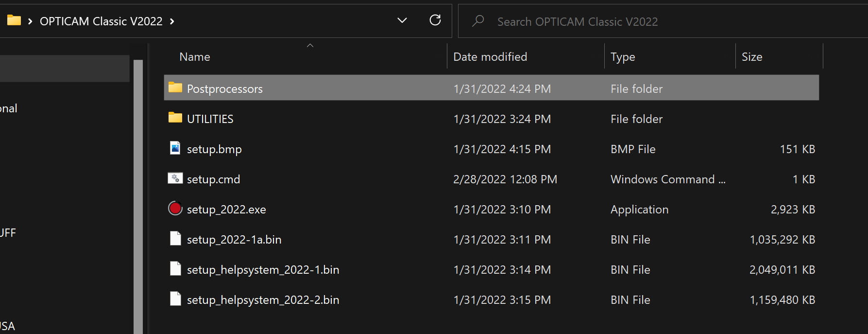
Task: Refresh the current folder view
Action: click(435, 20)
